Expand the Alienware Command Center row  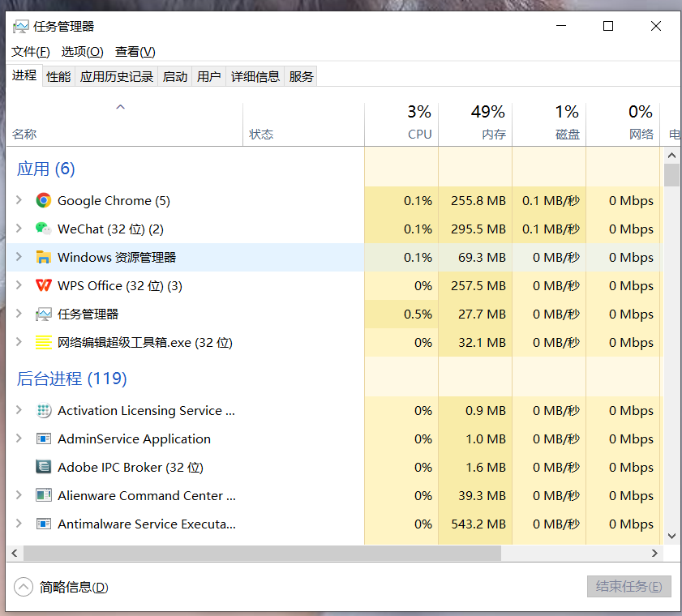tap(19, 494)
